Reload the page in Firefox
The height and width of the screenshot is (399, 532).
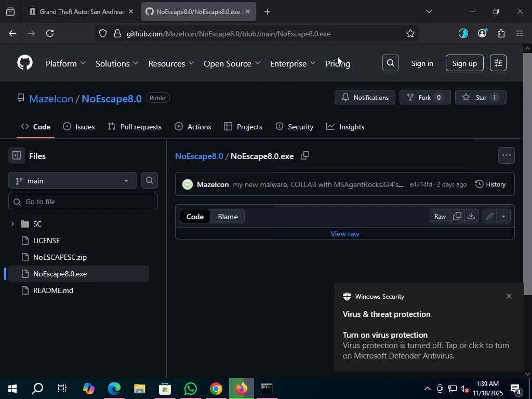coord(50,33)
